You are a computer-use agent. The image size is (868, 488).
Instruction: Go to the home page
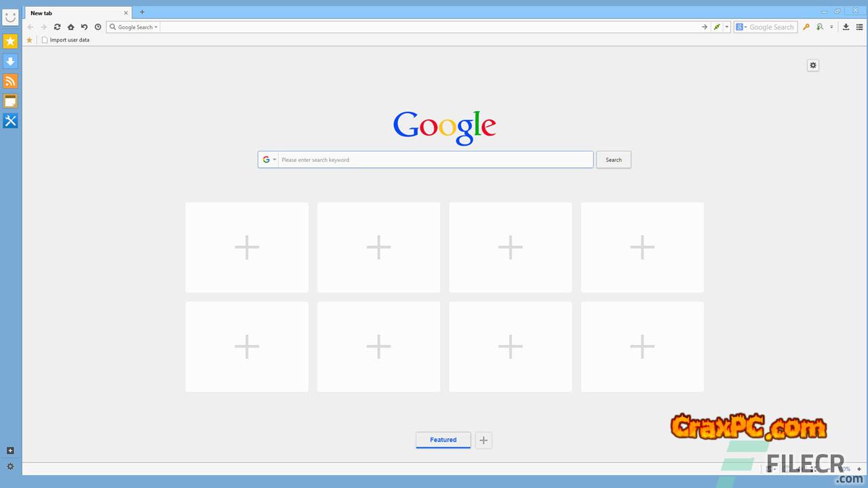click(x=71, y=27)
